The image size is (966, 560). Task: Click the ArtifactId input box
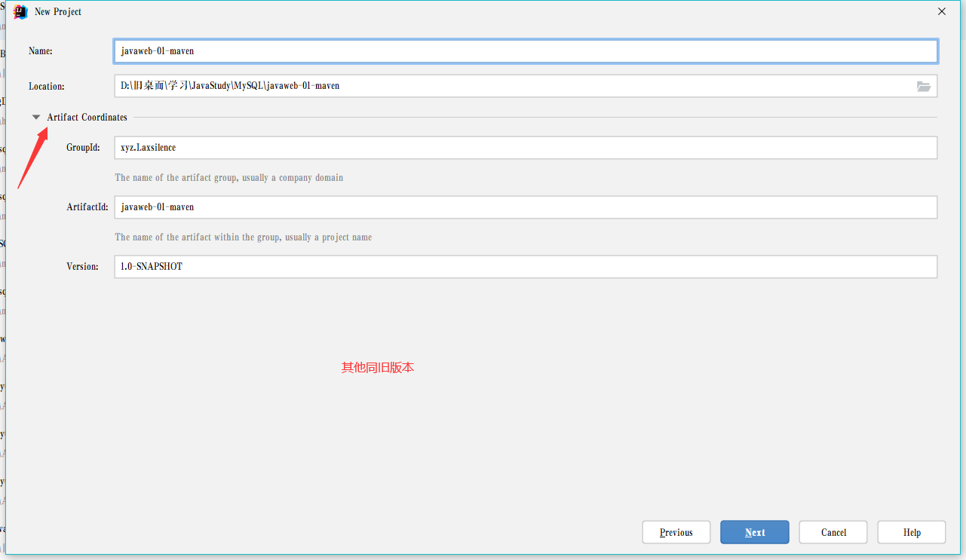525,207
